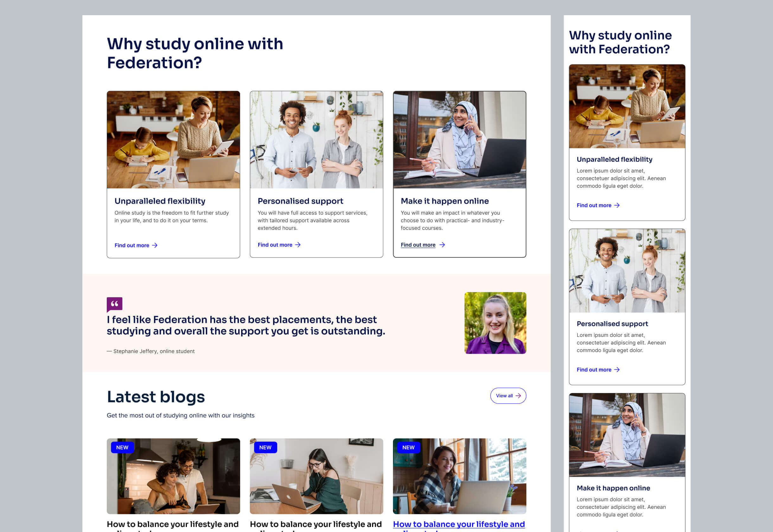This screenshot has height=532, width=773.
Task: Click the 'Latest blogs' section heading
Action: point(156,397)
